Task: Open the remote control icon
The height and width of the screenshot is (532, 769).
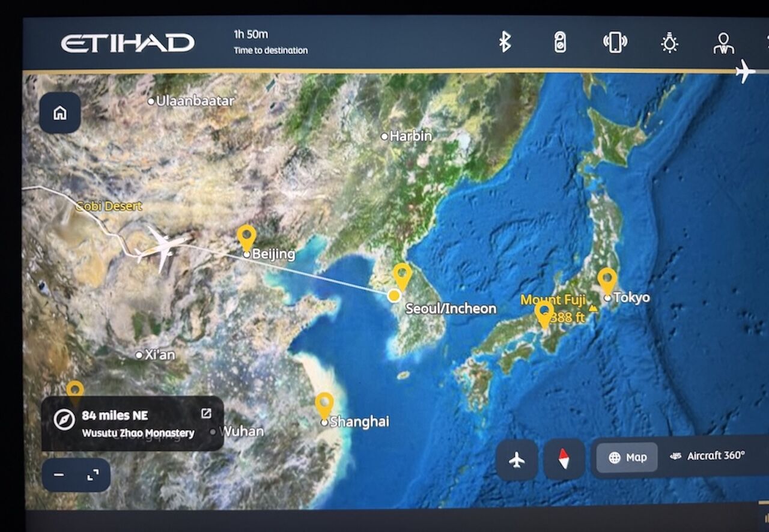Action: tap(560, 42)
